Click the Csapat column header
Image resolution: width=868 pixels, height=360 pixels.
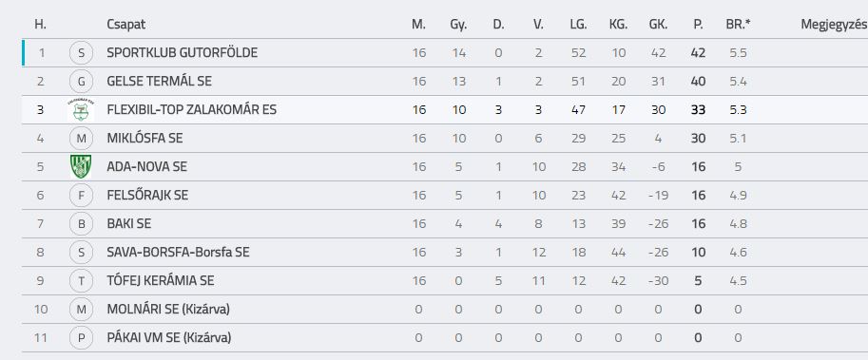coord(126,25)
